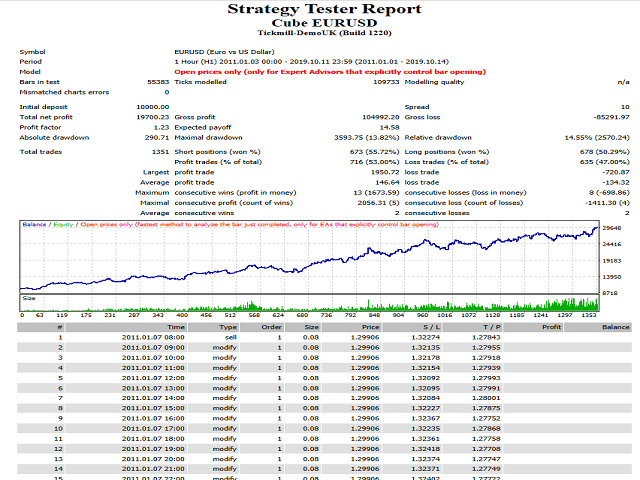
Task: Click the Relative drawdown value 14.55% (2570.24)
Action: pos(598,138)
